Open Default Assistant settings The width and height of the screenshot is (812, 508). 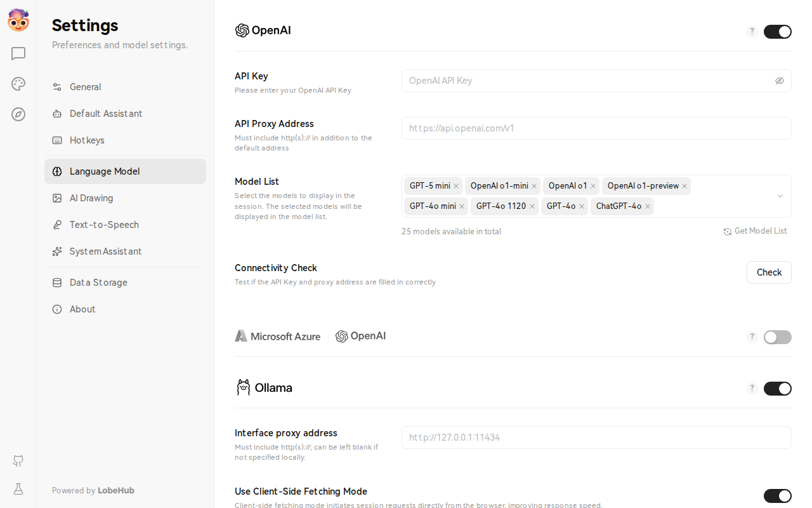pos(125,114)
